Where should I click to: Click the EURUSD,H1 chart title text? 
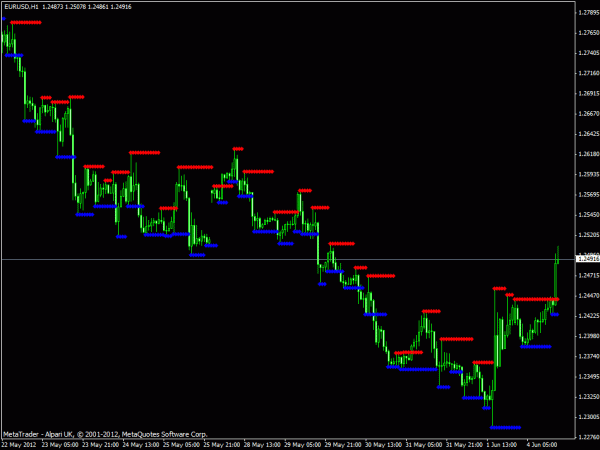point(21,7)
